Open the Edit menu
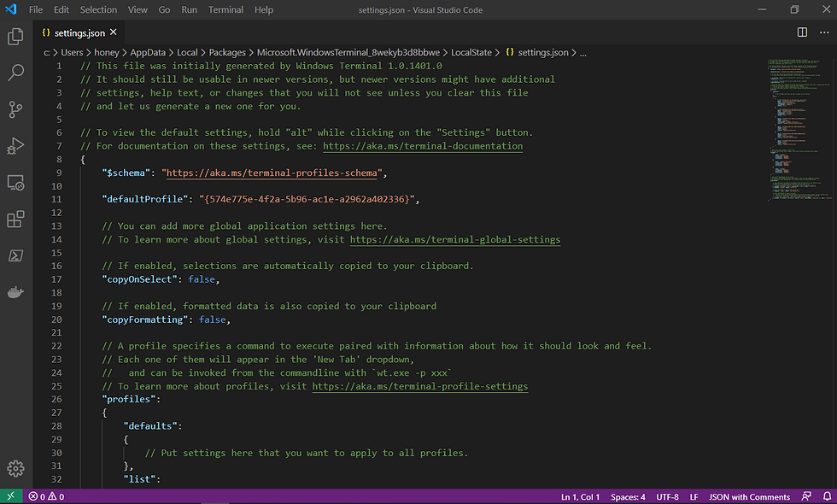The width and height of the screenshot is (837, 504). (x=61, y=9)
